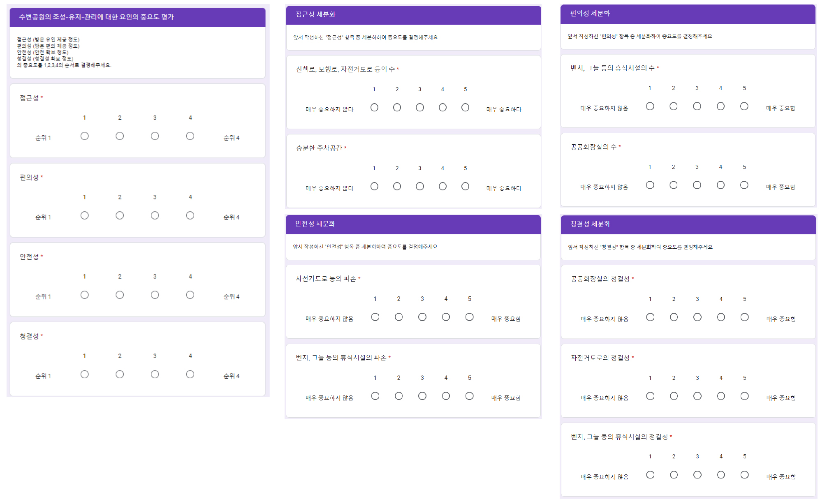Rate 충분한 주차공간 as 3
Screen dimensions: 827x504
[420, 186]
